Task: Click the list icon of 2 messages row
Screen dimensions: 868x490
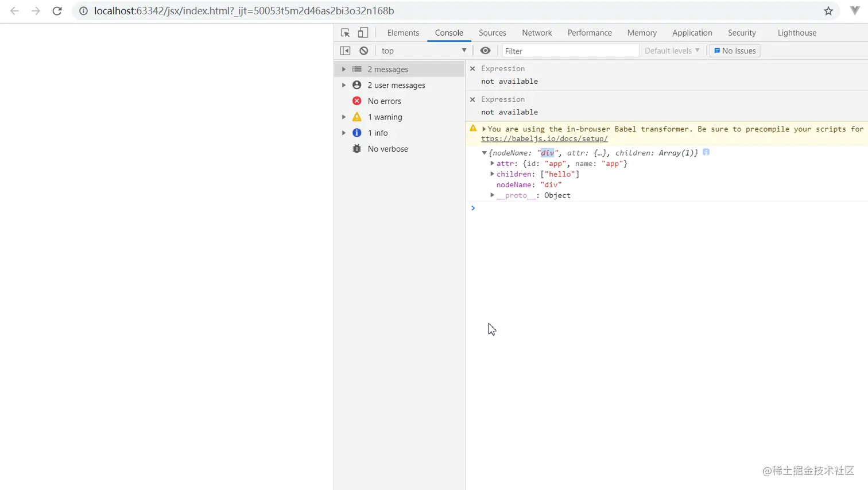Action: pyautogui.click(x=356, y=69)
